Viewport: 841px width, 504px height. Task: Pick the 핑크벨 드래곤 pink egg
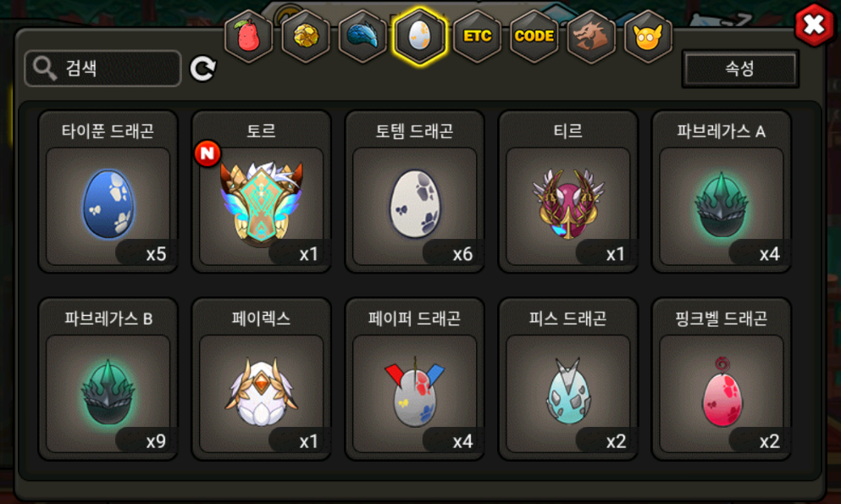(722, 379)
